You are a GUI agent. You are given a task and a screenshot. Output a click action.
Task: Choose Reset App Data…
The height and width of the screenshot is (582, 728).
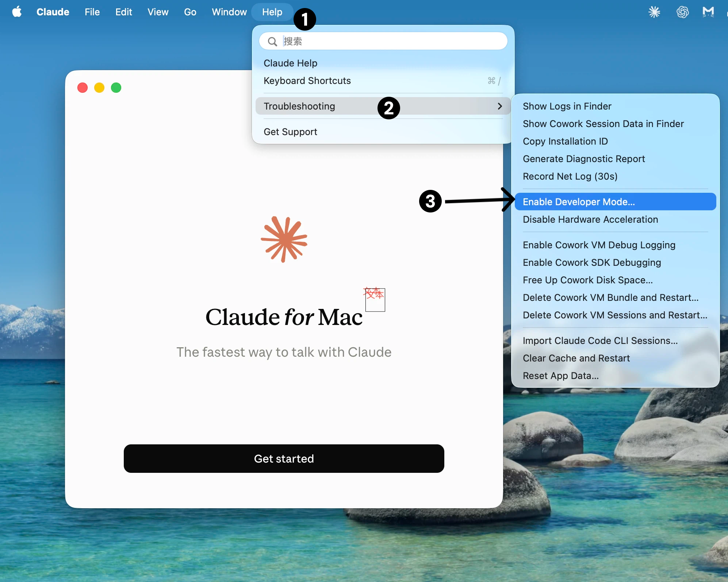(x=616, y=376)
